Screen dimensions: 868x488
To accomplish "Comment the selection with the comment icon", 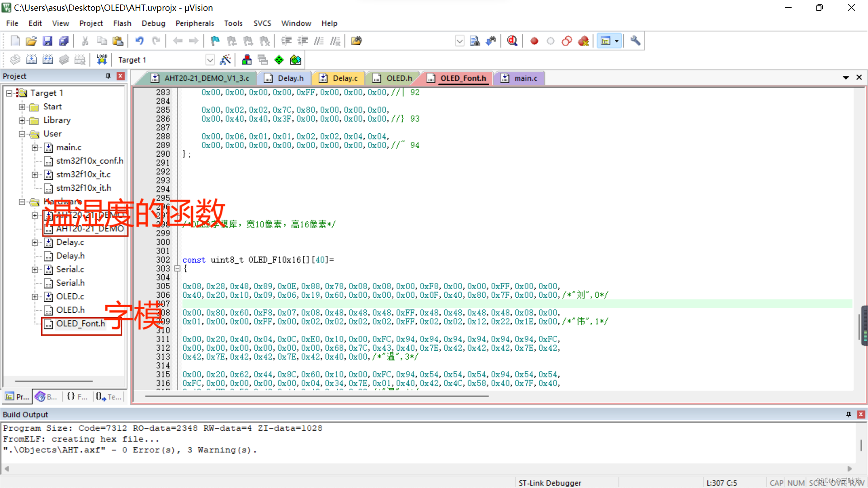I will coord(319,41).
